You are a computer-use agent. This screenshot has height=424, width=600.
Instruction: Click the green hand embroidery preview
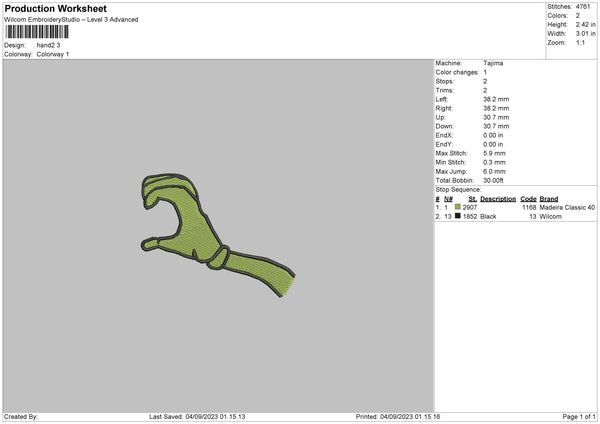coord(217,235)
